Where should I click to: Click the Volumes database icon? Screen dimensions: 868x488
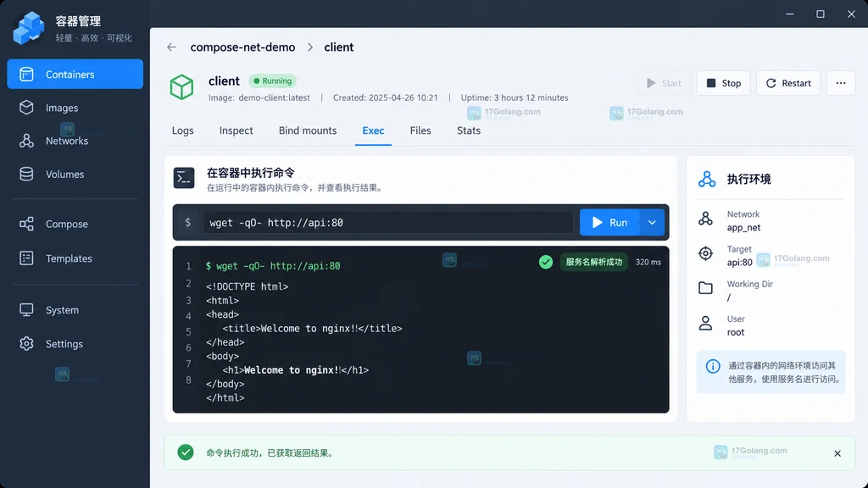[26, 174]
